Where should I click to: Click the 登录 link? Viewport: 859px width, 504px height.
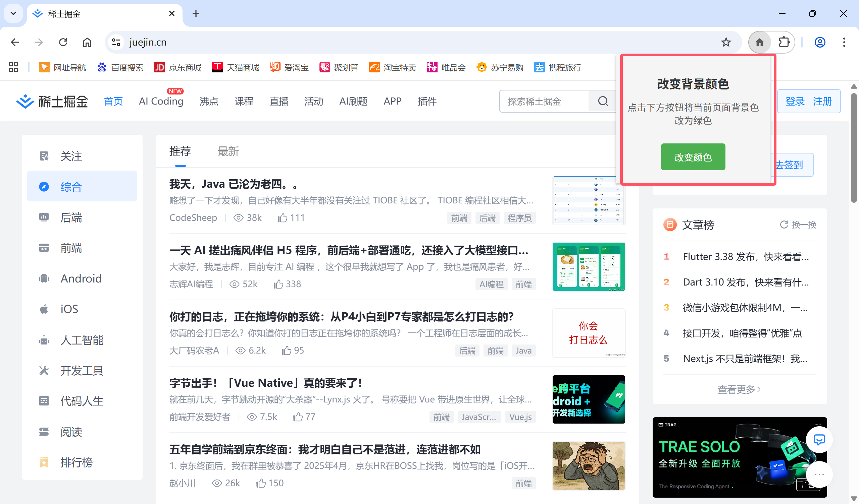pos(795,101)
